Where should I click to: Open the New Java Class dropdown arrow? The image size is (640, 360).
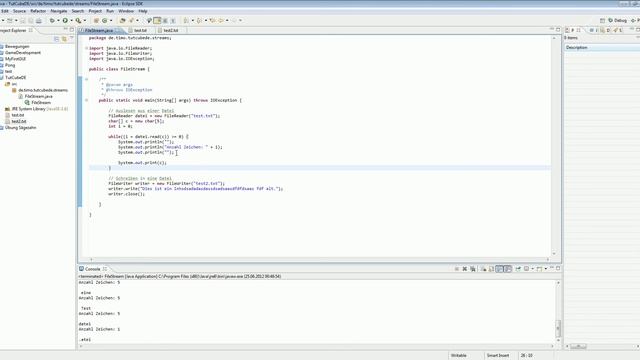tap(111, 20)
